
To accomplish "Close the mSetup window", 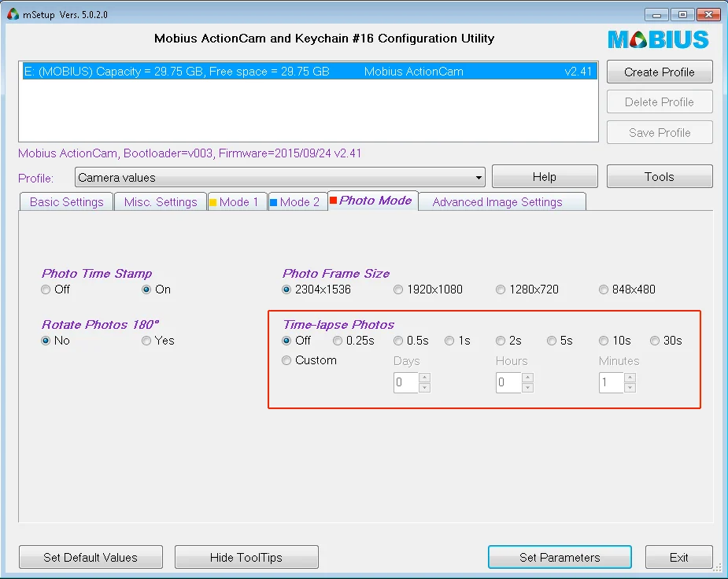I will 708,15.
